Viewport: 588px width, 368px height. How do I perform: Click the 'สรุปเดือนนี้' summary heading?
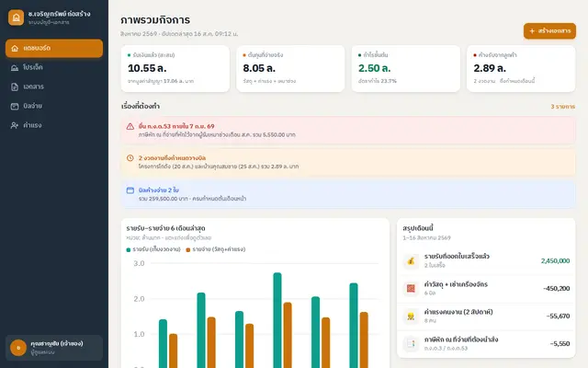(418, 228)
